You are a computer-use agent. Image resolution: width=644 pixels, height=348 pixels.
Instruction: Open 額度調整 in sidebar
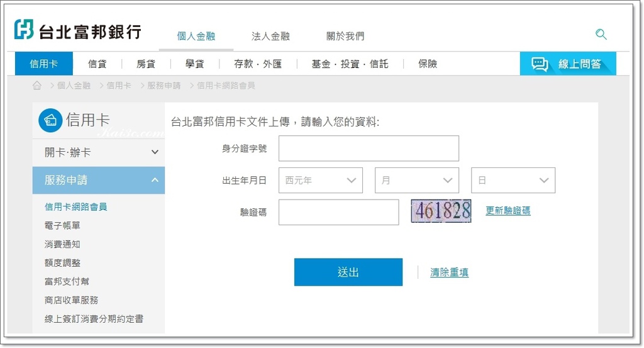[62, 262]
